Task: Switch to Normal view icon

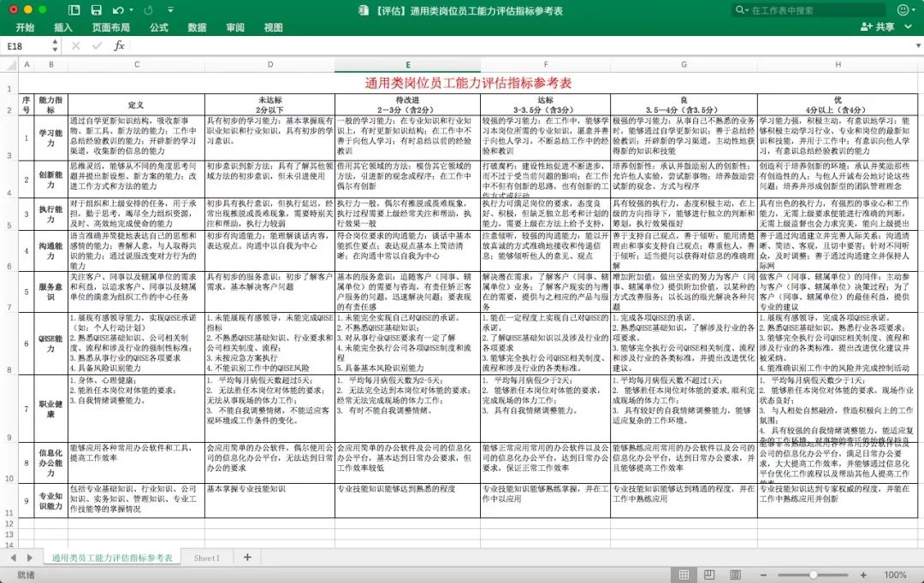Action: pos(684,574)
